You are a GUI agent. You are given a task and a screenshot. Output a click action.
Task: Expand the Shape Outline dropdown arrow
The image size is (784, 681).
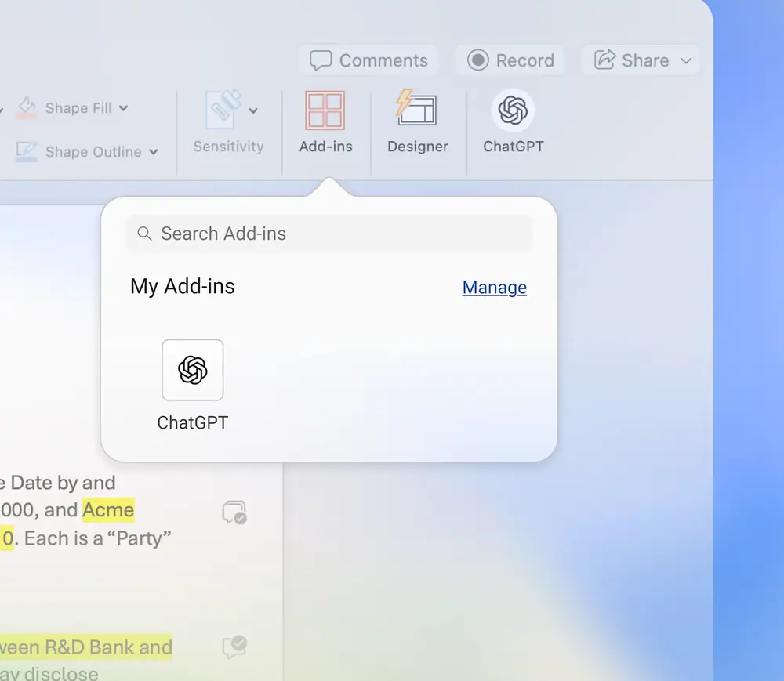(x=154, y=152)
